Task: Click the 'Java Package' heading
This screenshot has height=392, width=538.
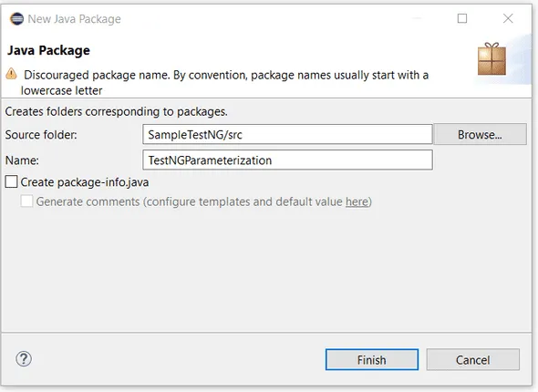Action: (x=48, y=50)
